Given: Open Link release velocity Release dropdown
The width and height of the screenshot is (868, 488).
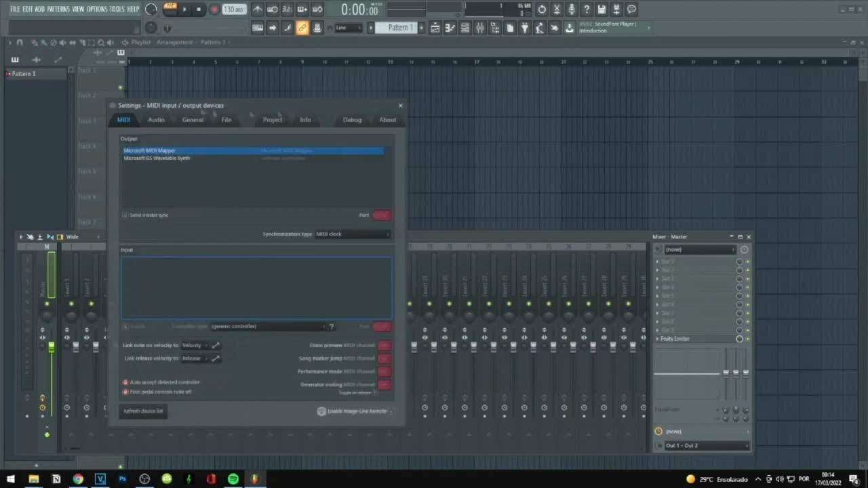Looking at the screenshot, I should (194, 359).
